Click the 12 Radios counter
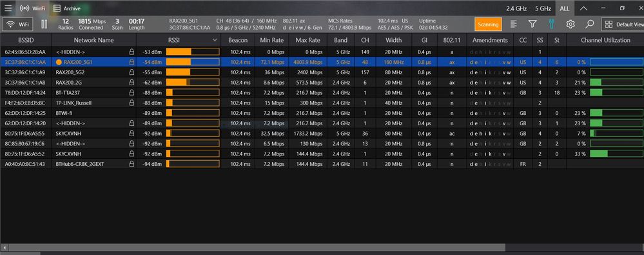Screen dimensions: 644x255 point(66,25)
